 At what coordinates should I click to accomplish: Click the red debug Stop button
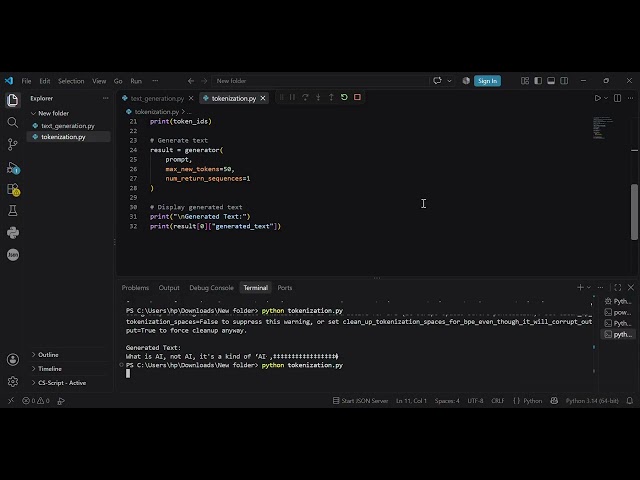point(357,97)
